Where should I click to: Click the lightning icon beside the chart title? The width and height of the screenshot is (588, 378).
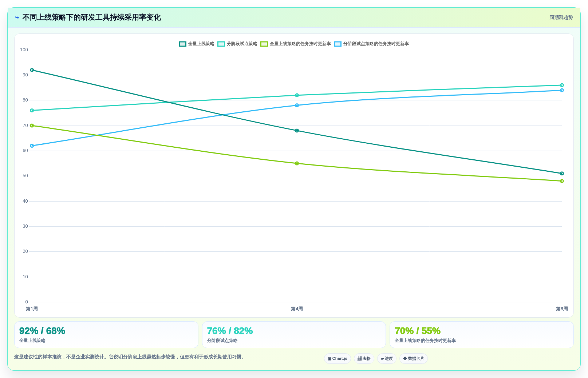click(x=17, y=17)
